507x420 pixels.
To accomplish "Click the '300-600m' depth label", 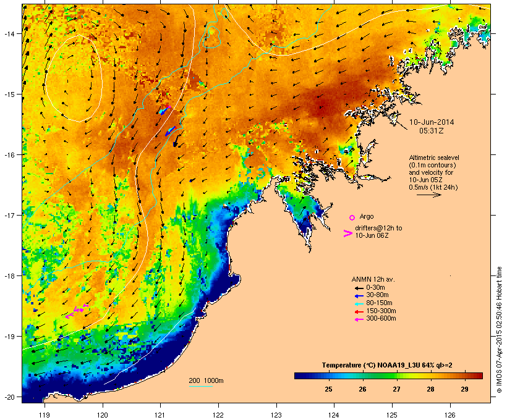I will coord(381,319).
